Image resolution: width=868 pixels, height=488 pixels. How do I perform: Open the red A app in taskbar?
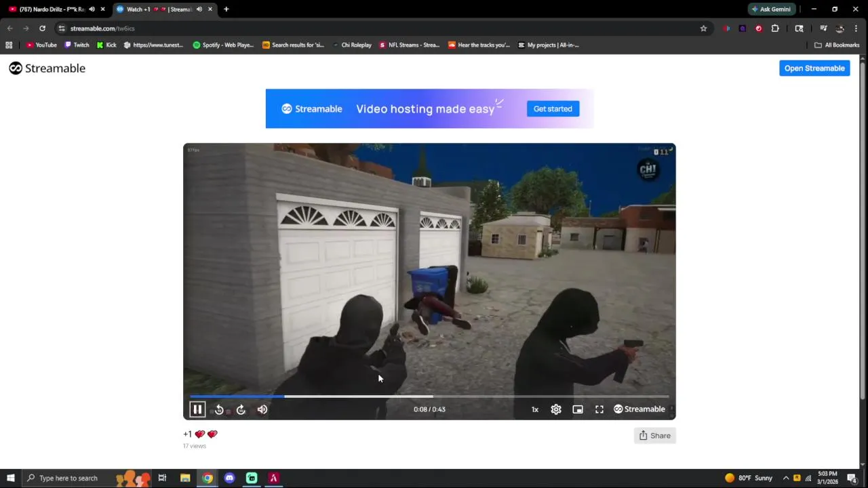click(x=274, y=478)
